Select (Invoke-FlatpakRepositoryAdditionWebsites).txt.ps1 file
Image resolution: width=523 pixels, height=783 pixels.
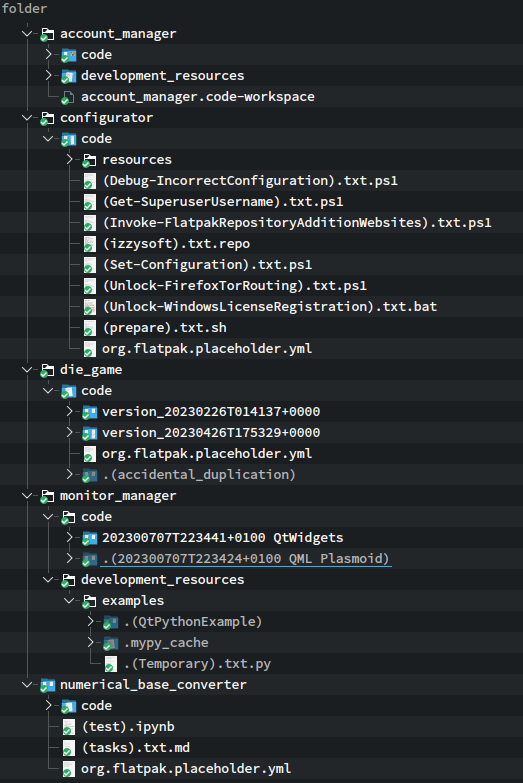(297, 223)
